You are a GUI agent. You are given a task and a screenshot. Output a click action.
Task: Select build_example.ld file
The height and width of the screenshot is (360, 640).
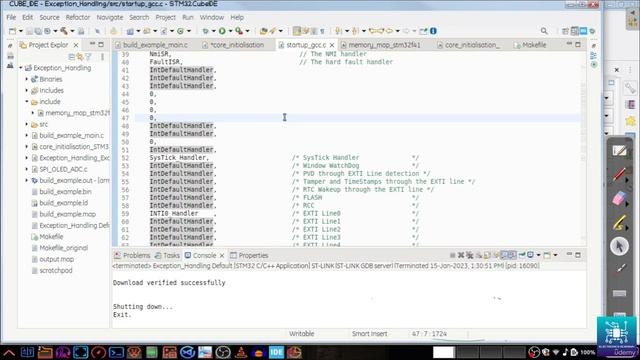pos(60,203)
